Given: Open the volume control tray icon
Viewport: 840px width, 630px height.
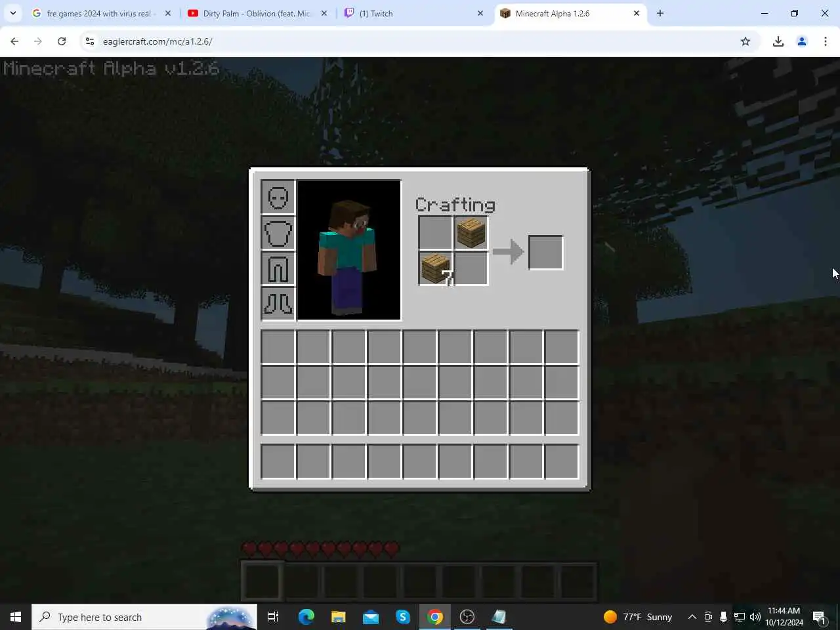Looking at the screenshot, I should tap(755, 617).
